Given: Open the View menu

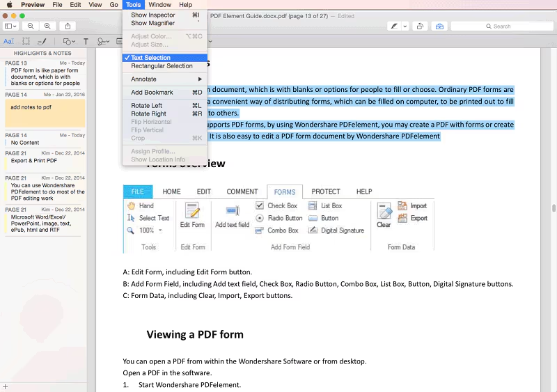Looking at the screenshot, I should [95, 5].
